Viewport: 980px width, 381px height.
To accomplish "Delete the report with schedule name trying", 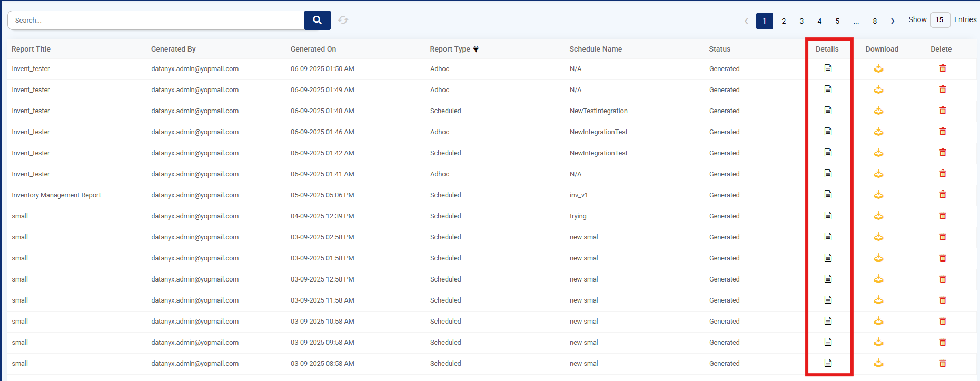I will point(943,216).
